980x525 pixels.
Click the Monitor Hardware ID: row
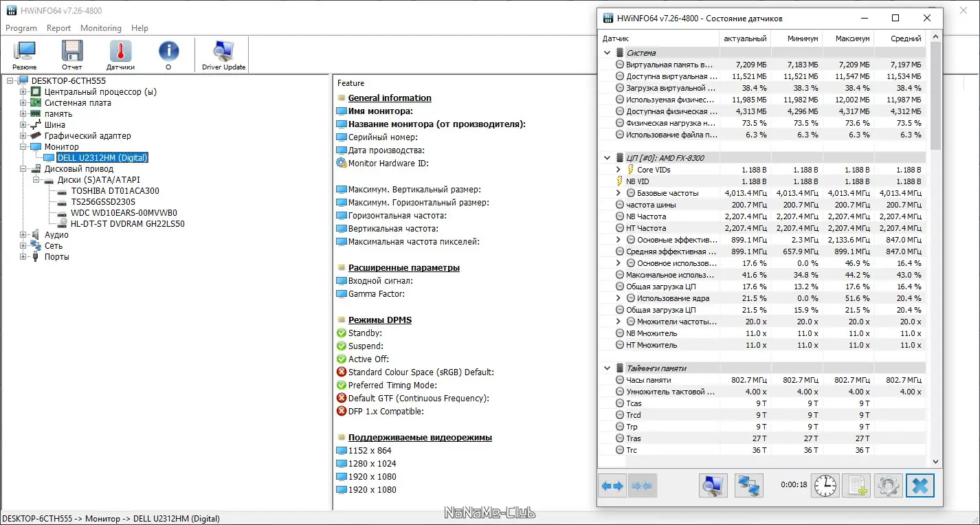[388, 164]
